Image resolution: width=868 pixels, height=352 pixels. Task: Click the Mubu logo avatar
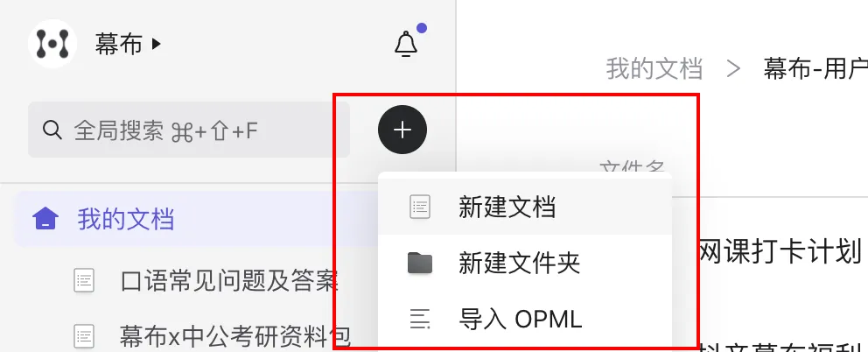coord(52,44)
